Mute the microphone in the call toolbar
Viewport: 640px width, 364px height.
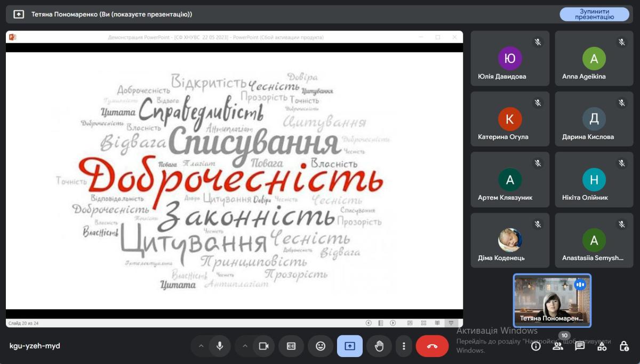click(x=219, y=346)
